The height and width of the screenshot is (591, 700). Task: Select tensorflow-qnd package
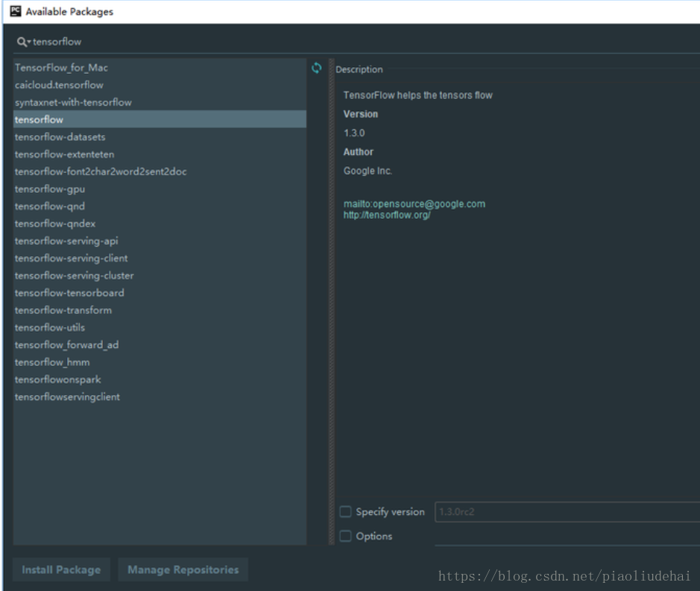[160, 206]
